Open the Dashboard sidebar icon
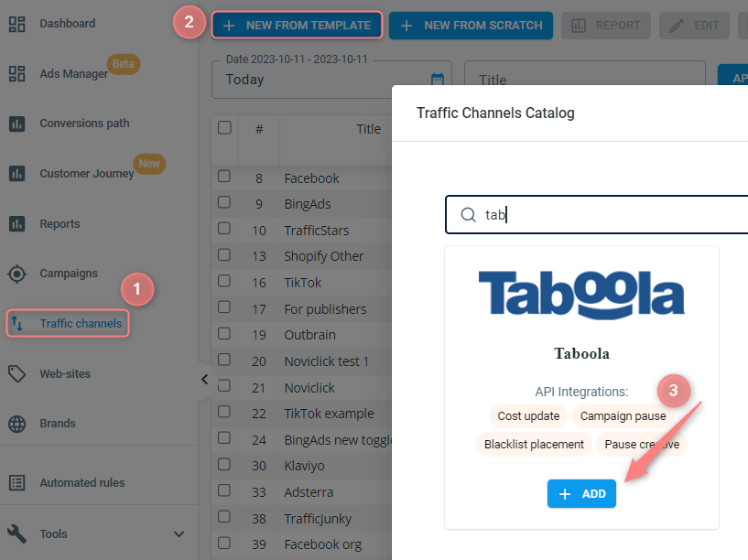Viewport: 748px width, 560px height. 17,25
